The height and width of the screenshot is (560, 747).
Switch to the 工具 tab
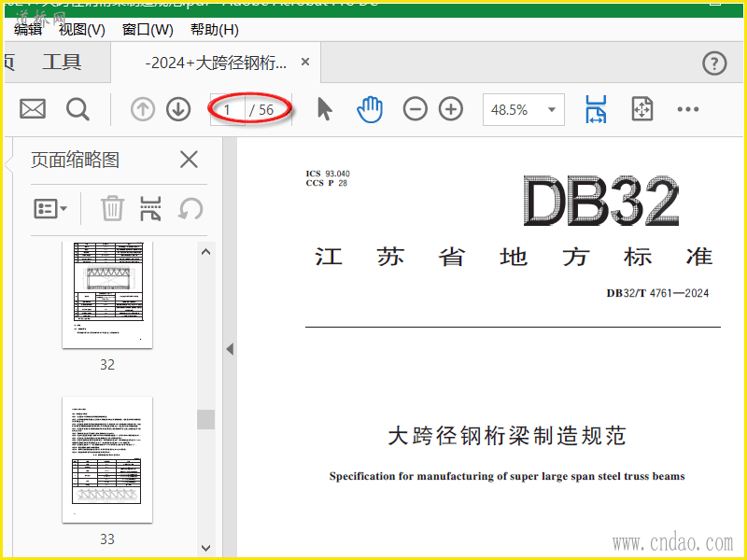[62, 62]
